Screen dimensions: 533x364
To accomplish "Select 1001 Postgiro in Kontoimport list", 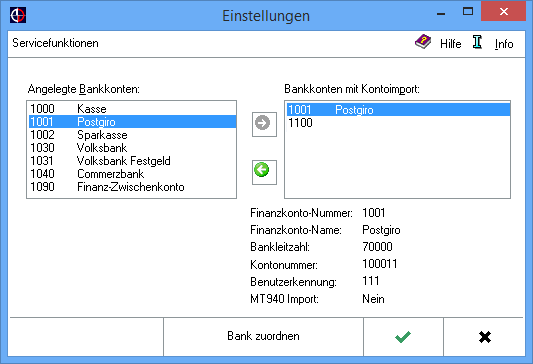I will [x=398, y=110].
